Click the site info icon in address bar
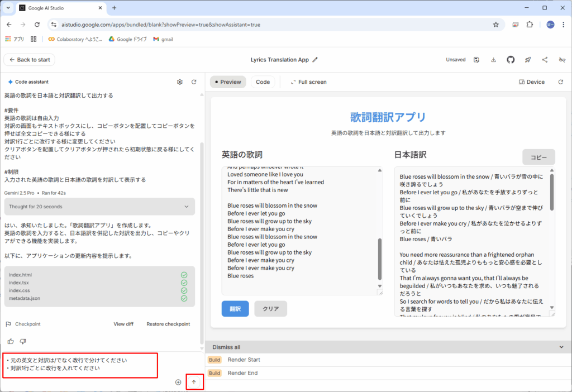Viewport: 572px width, 392px height. [x=54, y=25]
